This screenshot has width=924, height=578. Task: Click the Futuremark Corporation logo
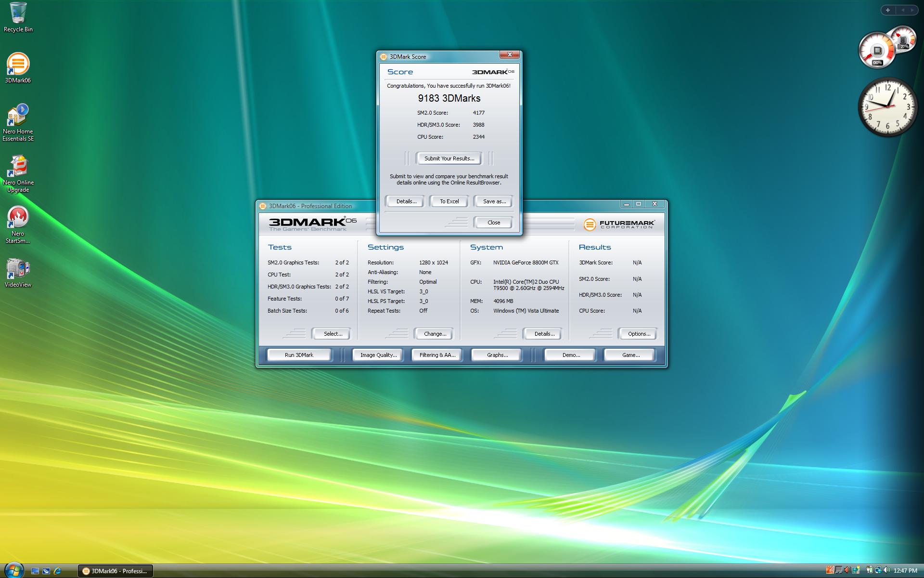[619, 224]
